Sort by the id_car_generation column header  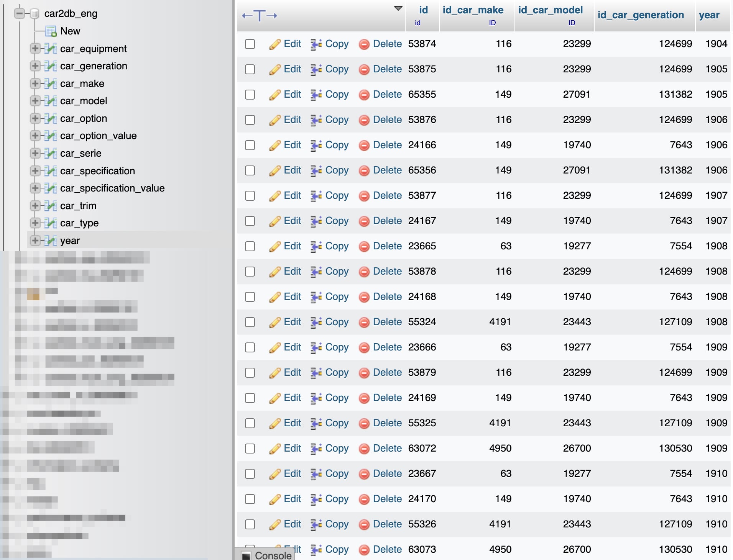[x=641, y=15]
